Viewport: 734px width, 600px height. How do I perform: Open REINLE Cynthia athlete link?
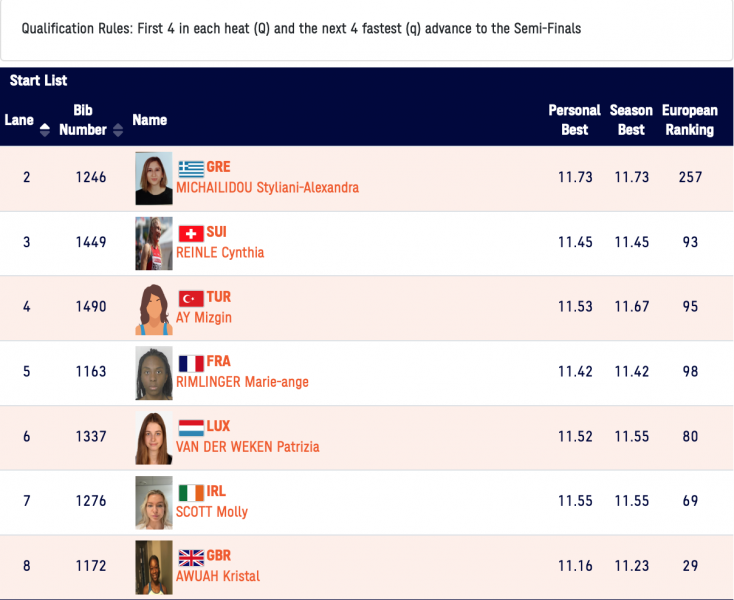[220, 252]
